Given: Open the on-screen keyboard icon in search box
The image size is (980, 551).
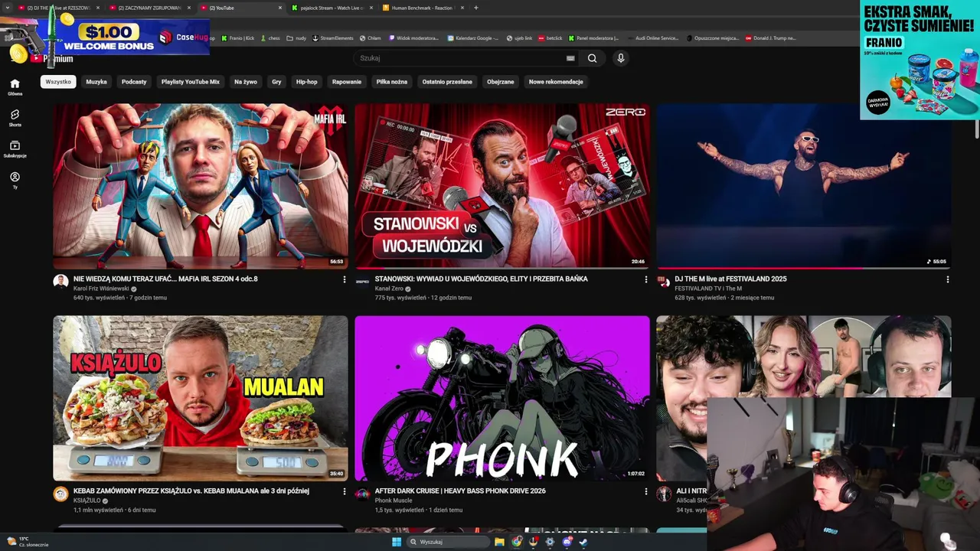Looking at the screenshot, I should [570, 58].
